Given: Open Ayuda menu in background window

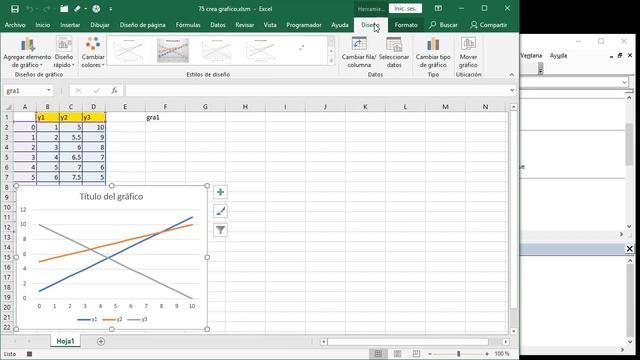Looking at the screenshot, I should (x=558, y=56).
